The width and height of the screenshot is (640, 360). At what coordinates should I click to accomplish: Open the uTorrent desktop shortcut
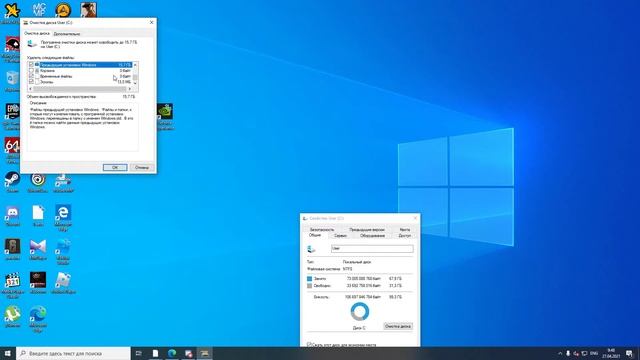pyautogui.click(x=12, y=314)
